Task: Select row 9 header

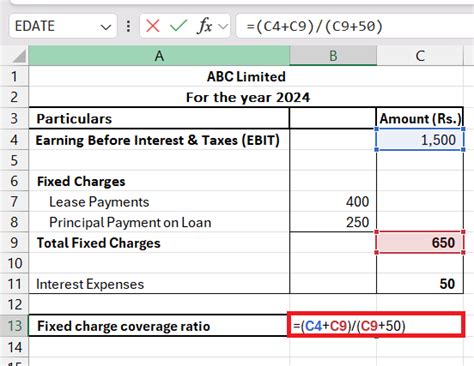Action: coord(14,243)
